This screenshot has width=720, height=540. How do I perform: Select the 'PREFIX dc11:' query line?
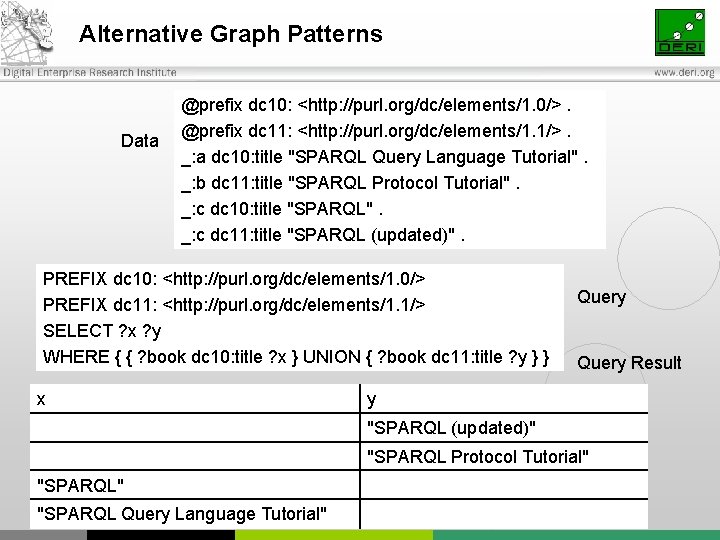tap(234, 305)
